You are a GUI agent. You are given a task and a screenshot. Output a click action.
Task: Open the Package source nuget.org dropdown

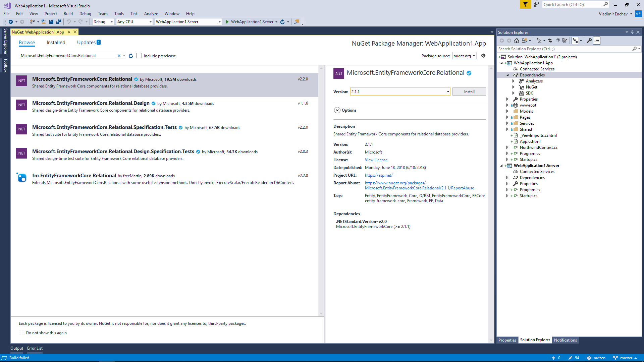(464, 56)
